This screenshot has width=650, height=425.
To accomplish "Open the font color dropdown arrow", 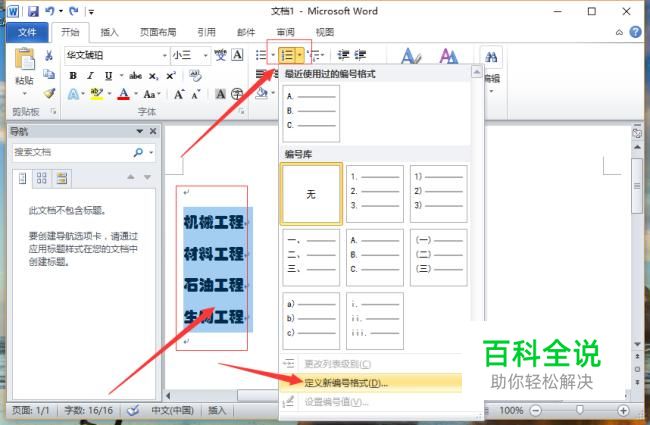I will point(136,94).
